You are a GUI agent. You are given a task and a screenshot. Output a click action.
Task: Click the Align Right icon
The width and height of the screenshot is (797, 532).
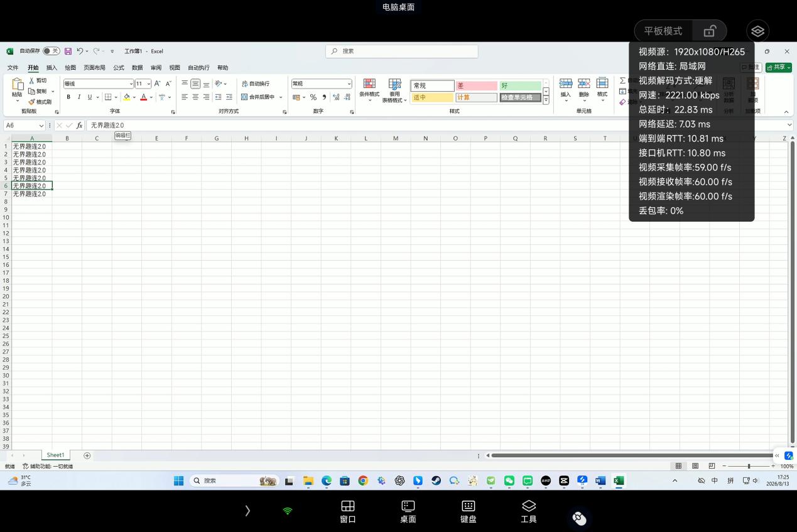(206, 97)
